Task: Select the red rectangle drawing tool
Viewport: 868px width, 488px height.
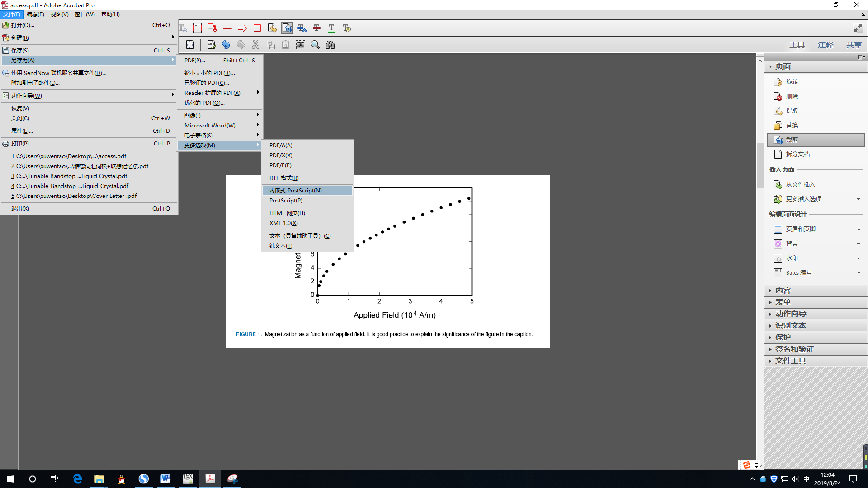Action: (x=257, y=28)
